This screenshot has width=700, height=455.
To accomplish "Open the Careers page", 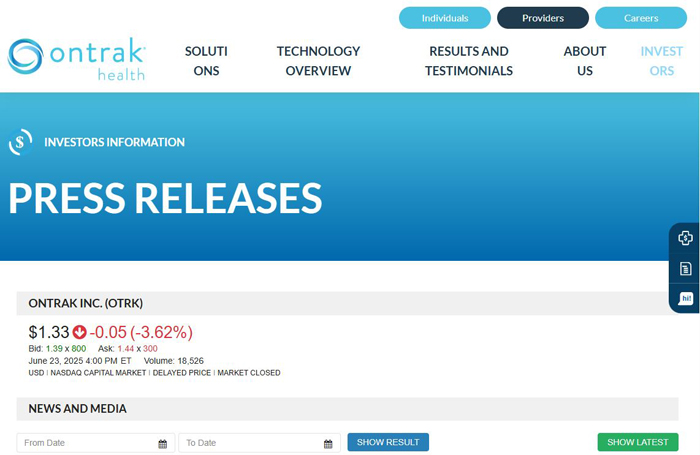I will click(641, 18).
